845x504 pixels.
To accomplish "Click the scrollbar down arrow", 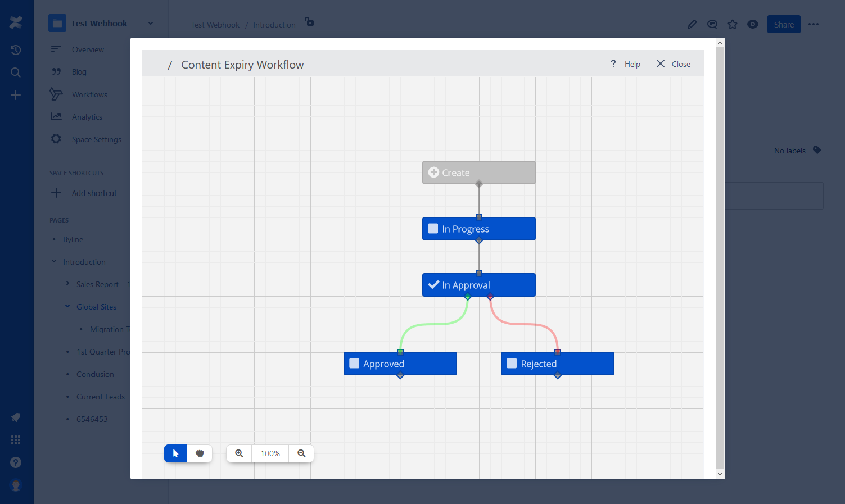I will (720, 474).
